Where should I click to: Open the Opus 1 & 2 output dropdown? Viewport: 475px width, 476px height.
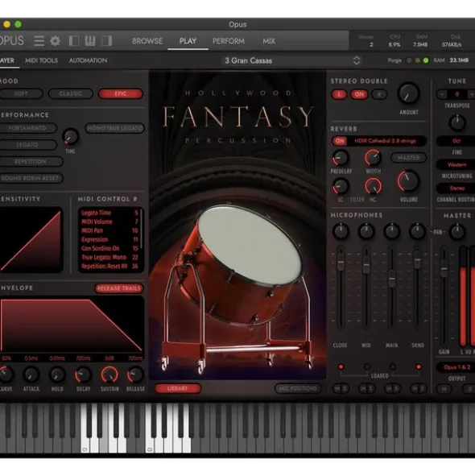click(x=456, y=367)
